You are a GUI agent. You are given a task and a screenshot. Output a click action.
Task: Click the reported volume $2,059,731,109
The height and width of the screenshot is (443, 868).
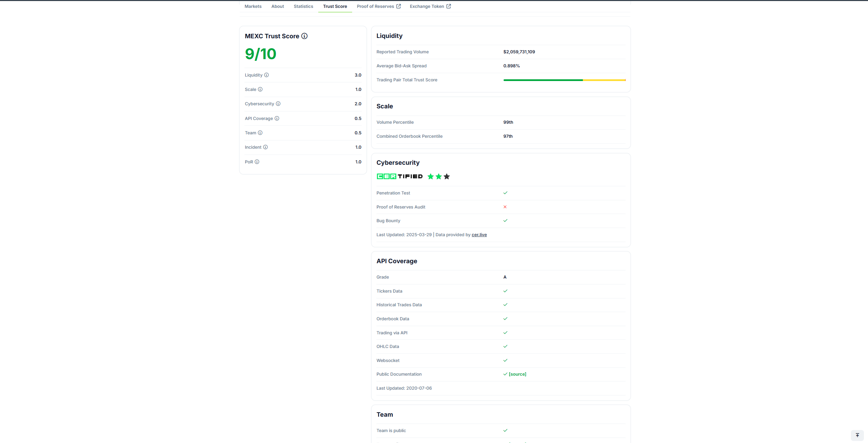(x=519, y=52)
